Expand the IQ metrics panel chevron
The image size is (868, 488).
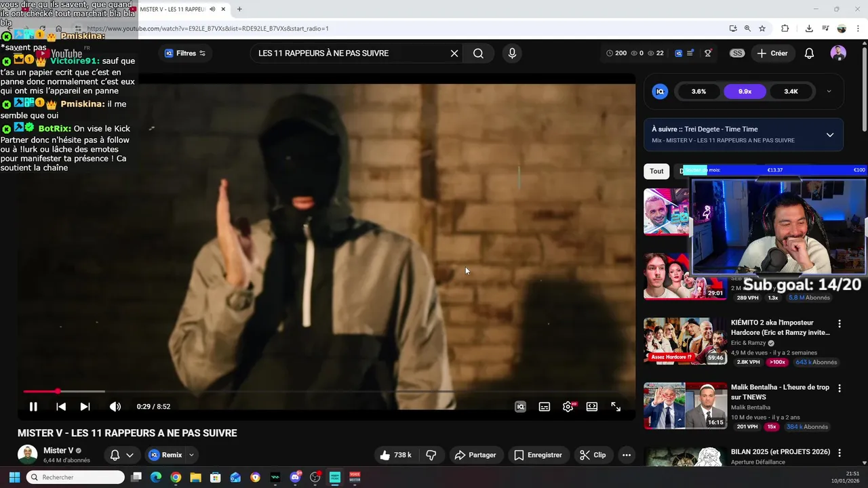[829, 91]
